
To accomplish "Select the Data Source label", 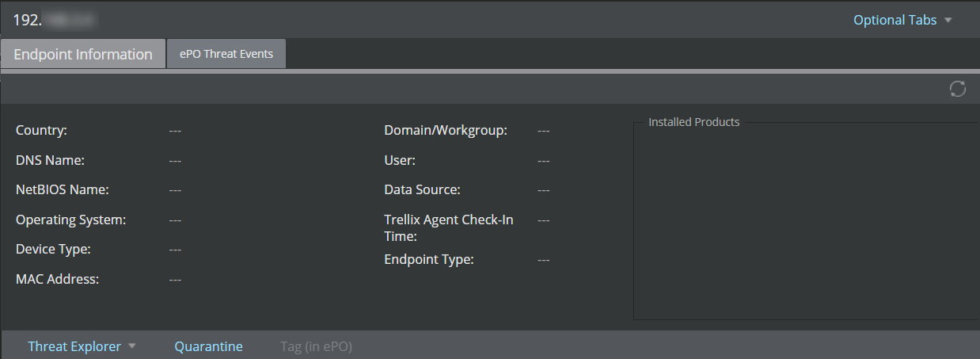I will pos(422,189).
